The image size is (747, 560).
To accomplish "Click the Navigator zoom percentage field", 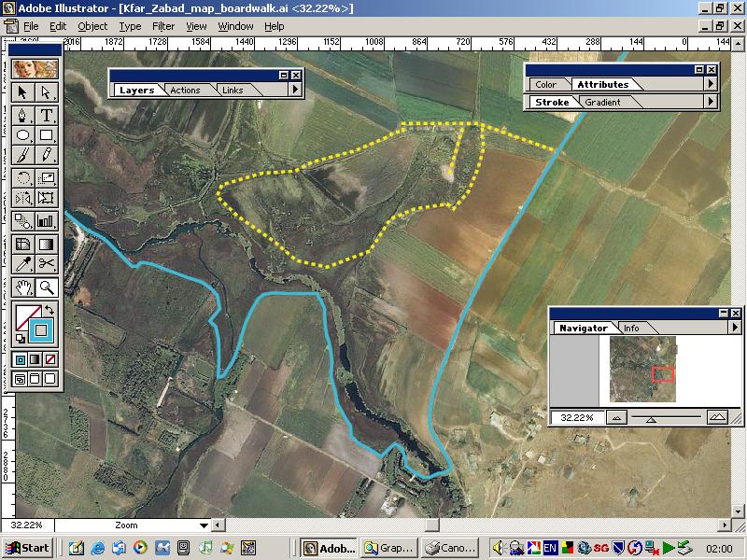I will [576, 417].
